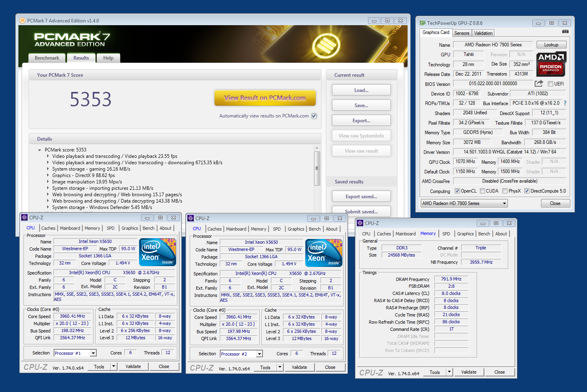This screenshot has height=392, width=587.
Task: Maximize the PCMark 7 window
Action: click(x=387, y=20)
